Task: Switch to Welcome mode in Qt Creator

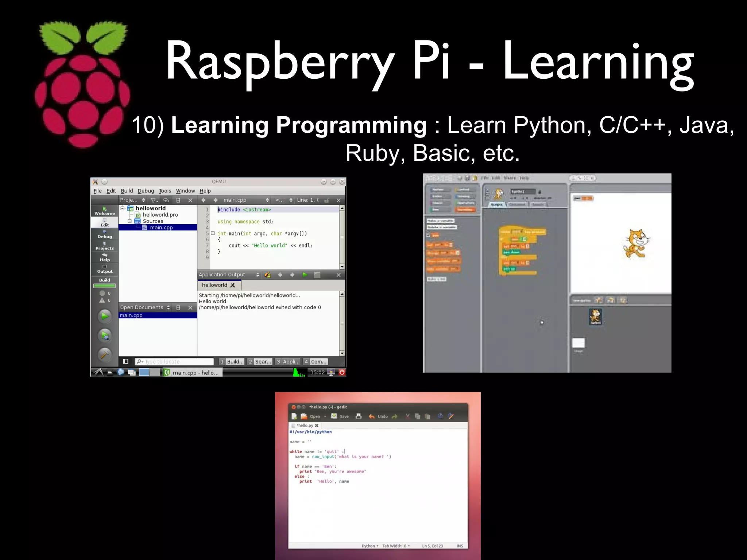Action: tap(105, 211)
